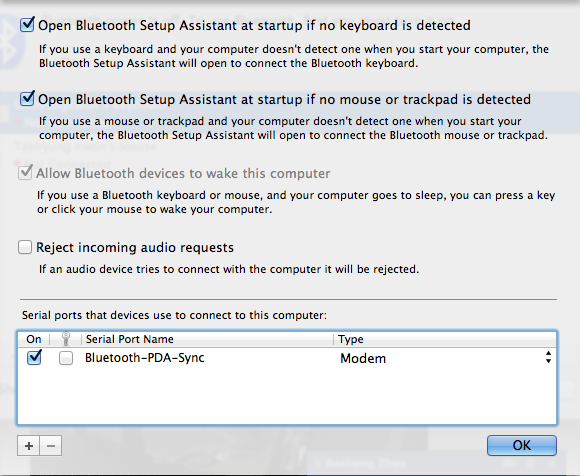This screenshot has width=580, height=476.
Task: Open the Modem type stepper arrows
Action: coord(548,358)
